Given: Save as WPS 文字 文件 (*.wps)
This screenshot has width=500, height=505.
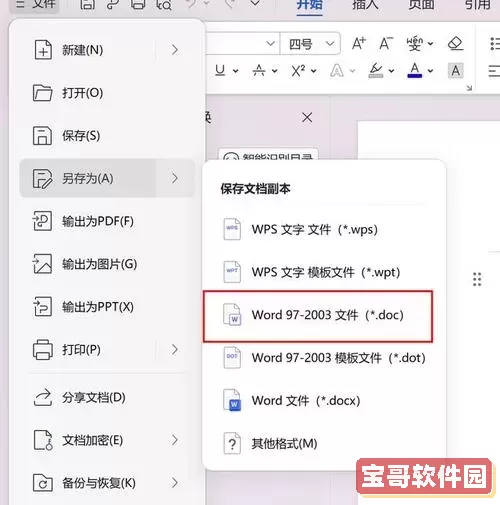Looking at the screenshot, I should click(318, 229).
